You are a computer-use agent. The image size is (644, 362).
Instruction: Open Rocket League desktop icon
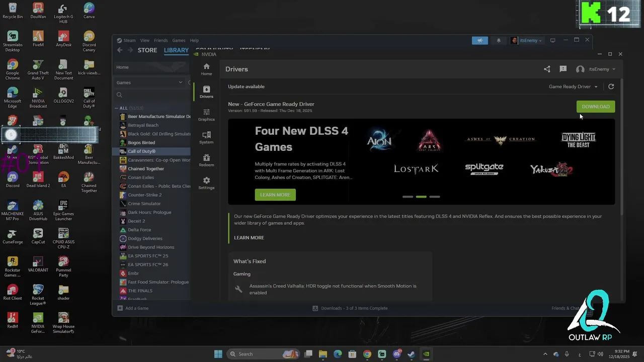click(38, 295)
